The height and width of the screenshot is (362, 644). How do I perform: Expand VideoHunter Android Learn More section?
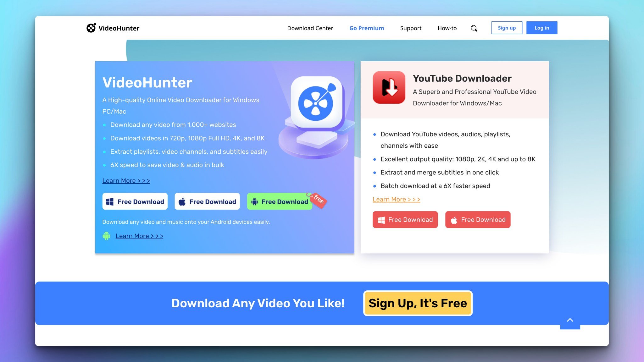click(x=139, y=236)
